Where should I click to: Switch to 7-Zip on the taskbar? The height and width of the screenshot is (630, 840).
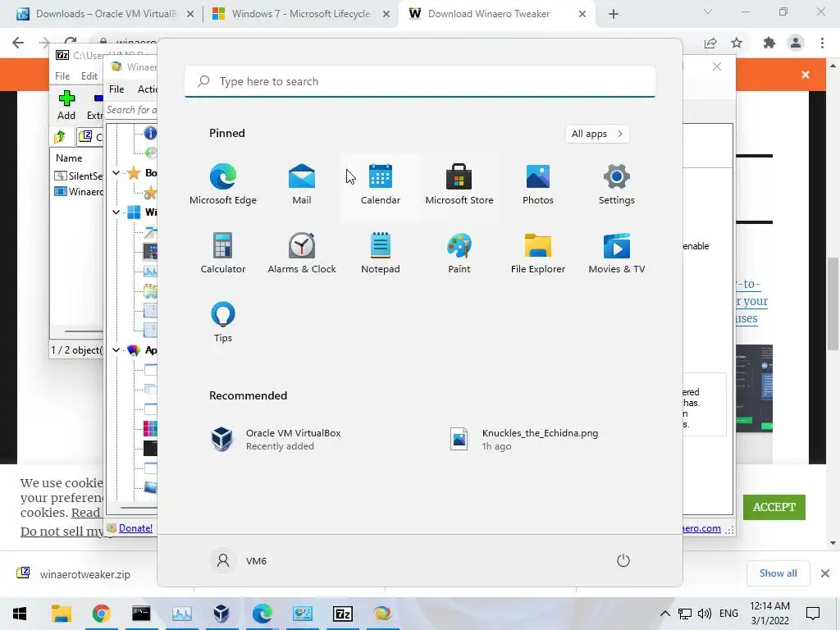click(342, 614)
